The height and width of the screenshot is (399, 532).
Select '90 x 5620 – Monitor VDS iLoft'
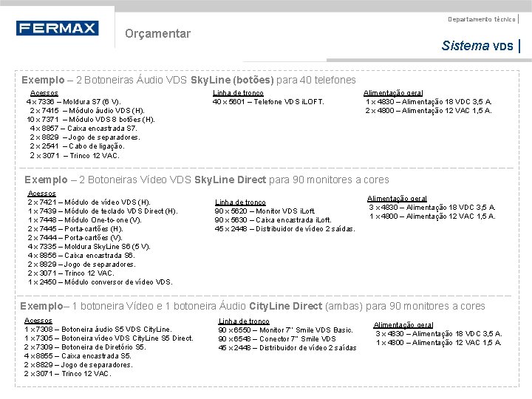(x=265, y=211)
